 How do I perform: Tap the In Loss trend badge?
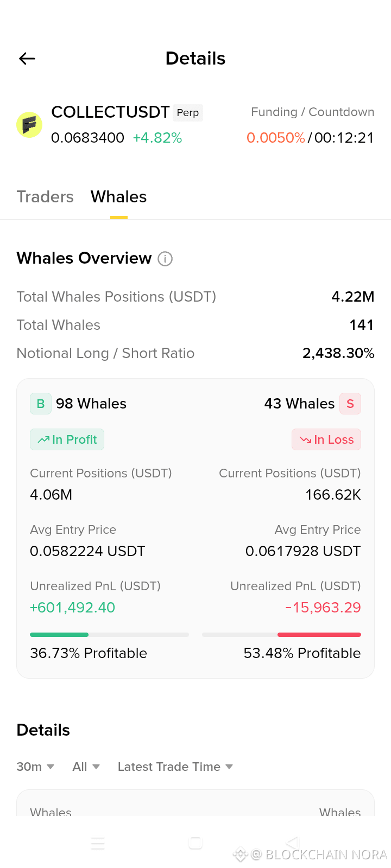click(x=326, y=439)
